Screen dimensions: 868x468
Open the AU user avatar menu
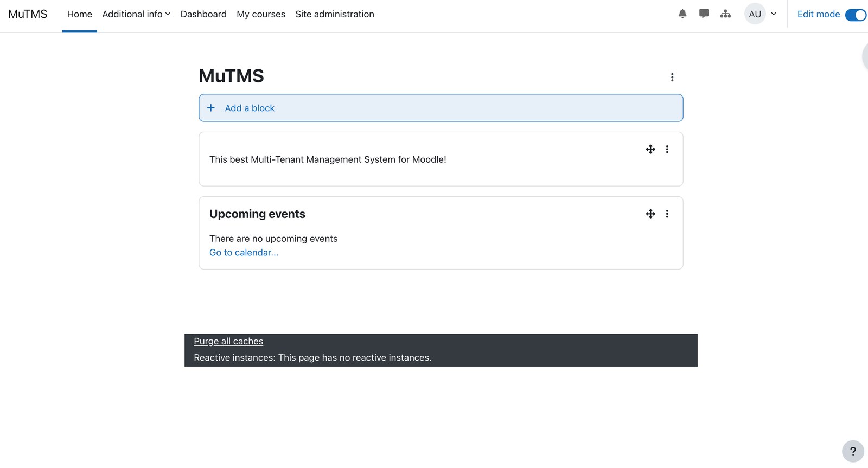[755, 14]
